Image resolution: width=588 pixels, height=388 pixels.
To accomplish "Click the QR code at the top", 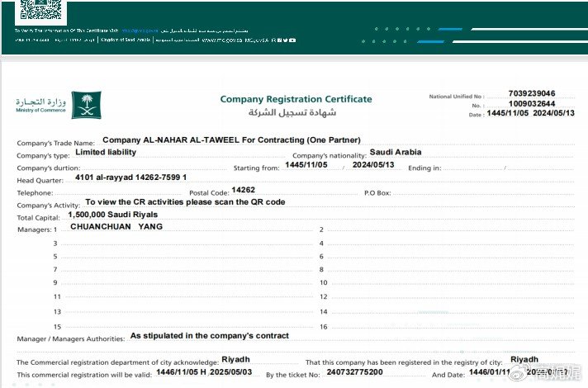I will 40,9.
